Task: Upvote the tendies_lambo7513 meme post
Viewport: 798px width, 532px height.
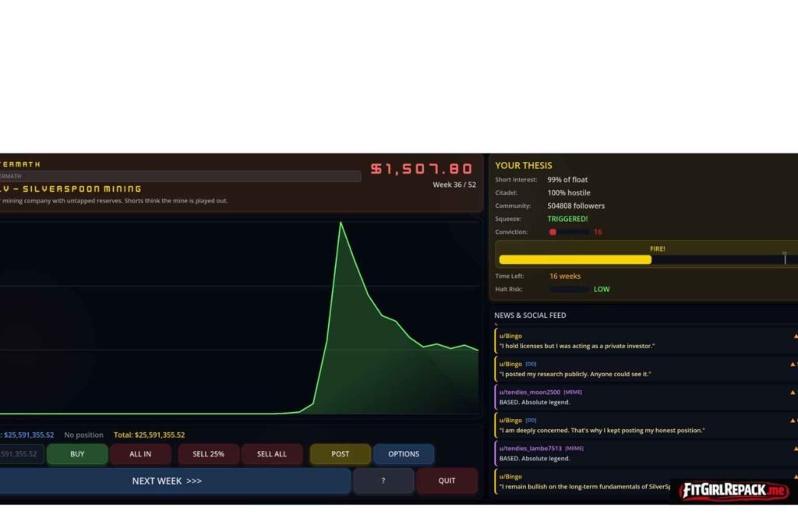Action: [x=795, y=449]
